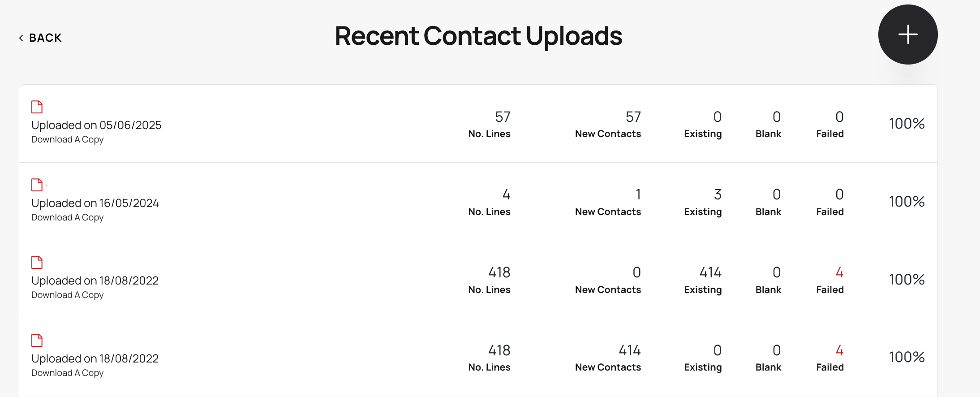Click the 57 New Contacts count
Viewport: 980px width, 397px height.
[633, 117]
